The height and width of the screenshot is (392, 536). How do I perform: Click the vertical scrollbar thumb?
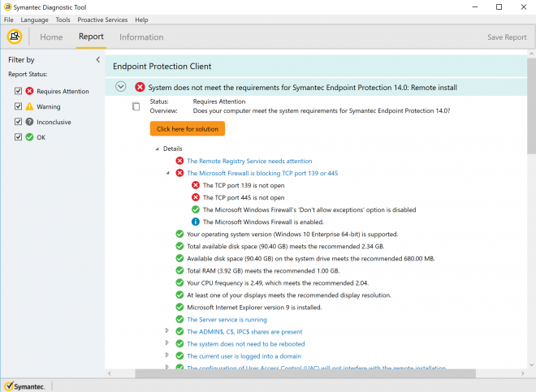[x=531, y=106]
